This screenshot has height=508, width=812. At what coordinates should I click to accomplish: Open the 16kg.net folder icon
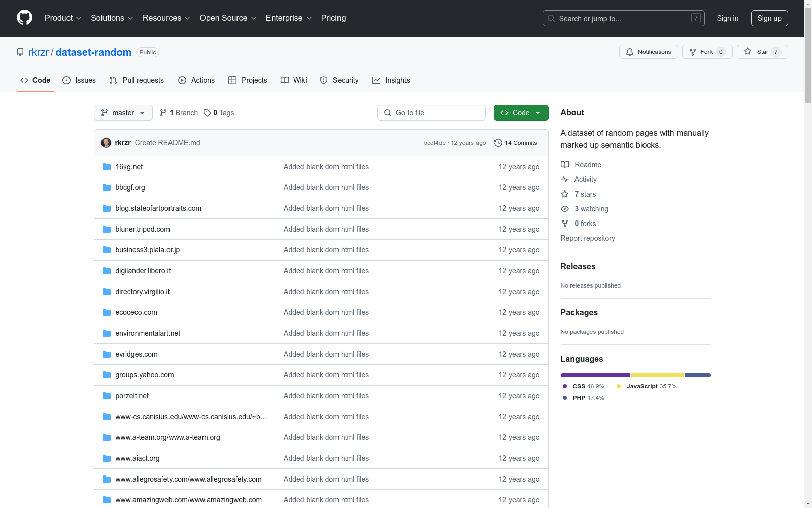tap(107, 167)
